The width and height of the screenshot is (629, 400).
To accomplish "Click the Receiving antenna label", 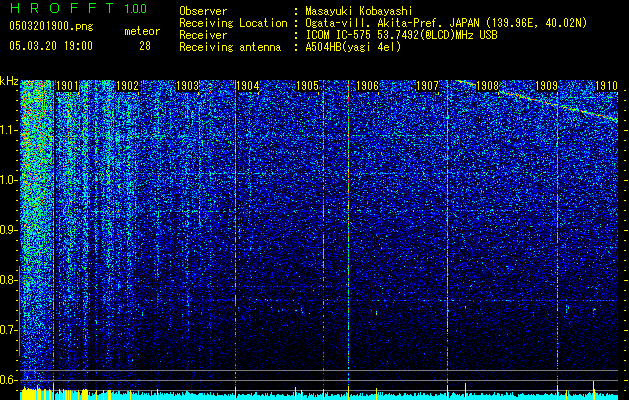I will tap(230, 47).
